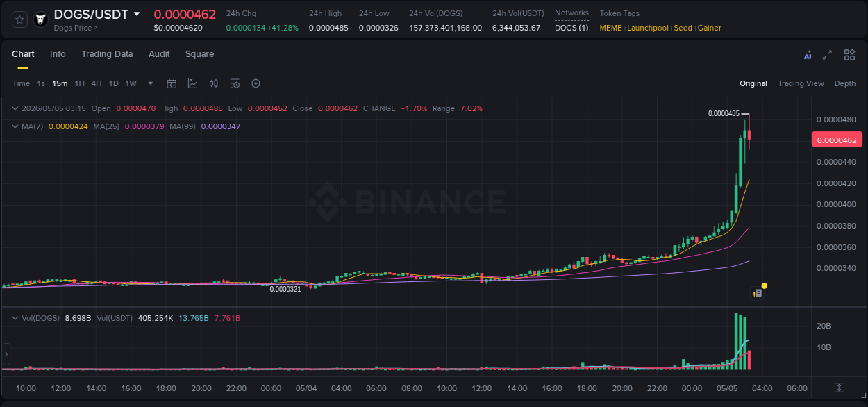The width and height of the screenshot is (868, 407).
Task: Click the 24h Vol(DOGS) value 157,373,401,168.00
Action: point(445,28)
